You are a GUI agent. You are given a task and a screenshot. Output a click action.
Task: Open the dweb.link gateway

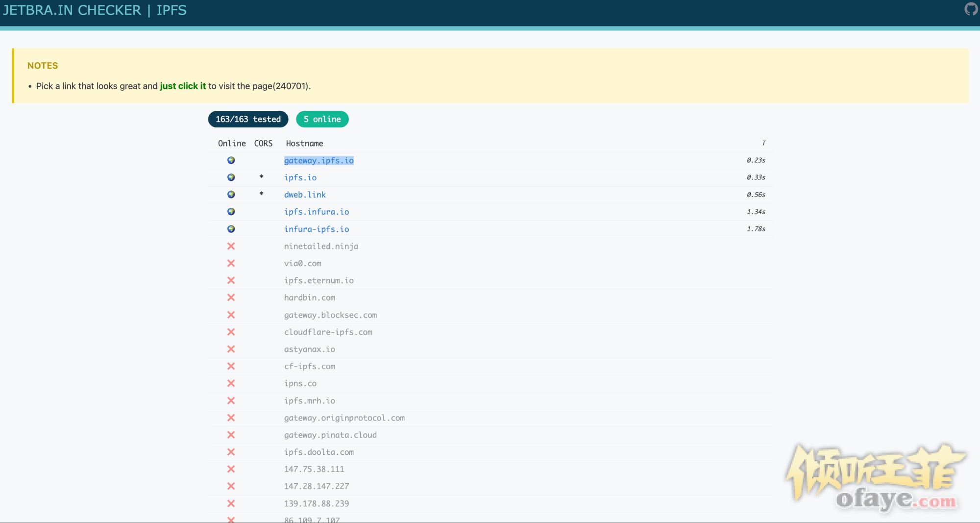pyautogui.click(x=305, y=195)
